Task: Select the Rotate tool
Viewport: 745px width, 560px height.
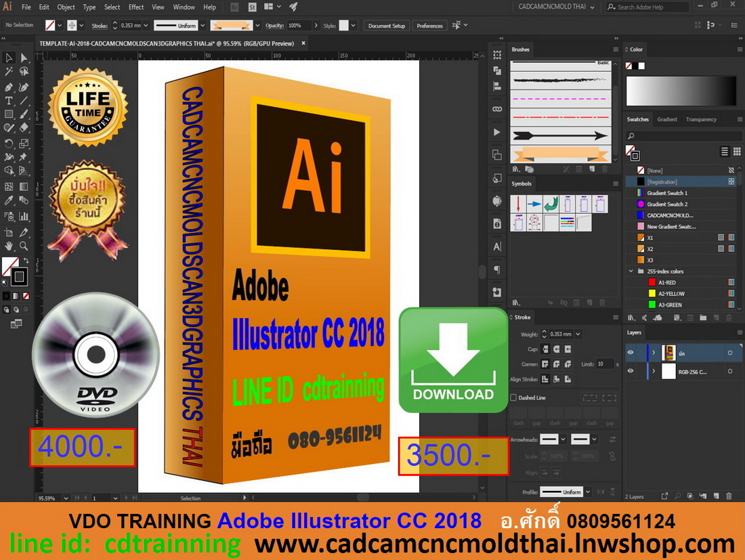Action: click(x=9, y=142)
